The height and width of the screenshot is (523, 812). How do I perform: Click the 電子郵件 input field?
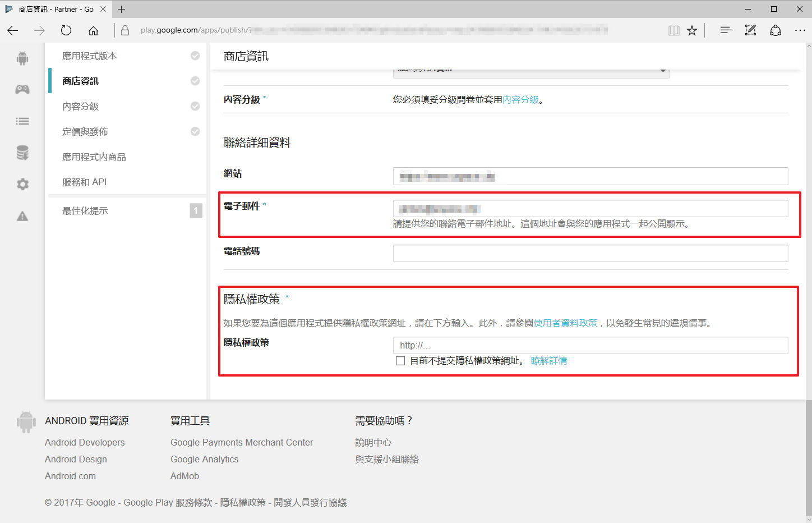pyautogui.click(x=590, y=209)
